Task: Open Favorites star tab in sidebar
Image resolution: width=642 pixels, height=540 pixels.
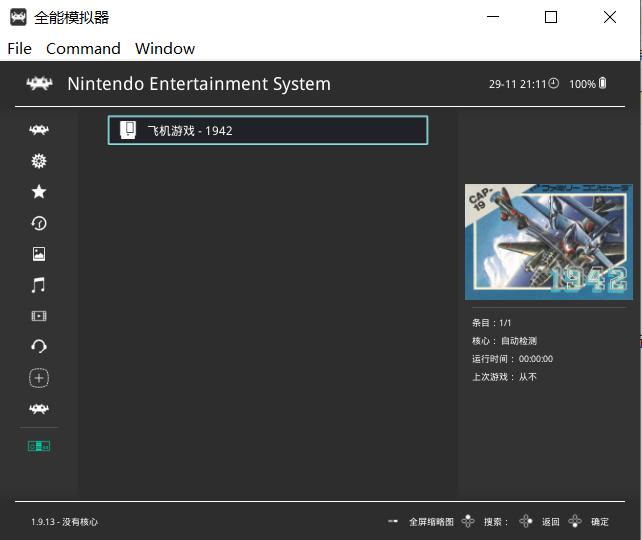Action: pyautogui.click(x=39, y=192)
